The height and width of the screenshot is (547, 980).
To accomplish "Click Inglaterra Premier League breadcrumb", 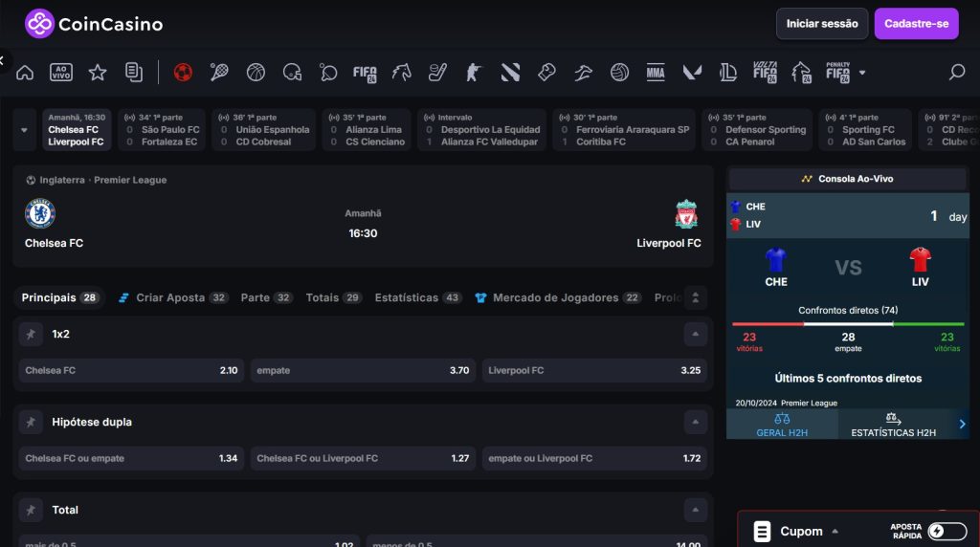I will tap(97, 180).
